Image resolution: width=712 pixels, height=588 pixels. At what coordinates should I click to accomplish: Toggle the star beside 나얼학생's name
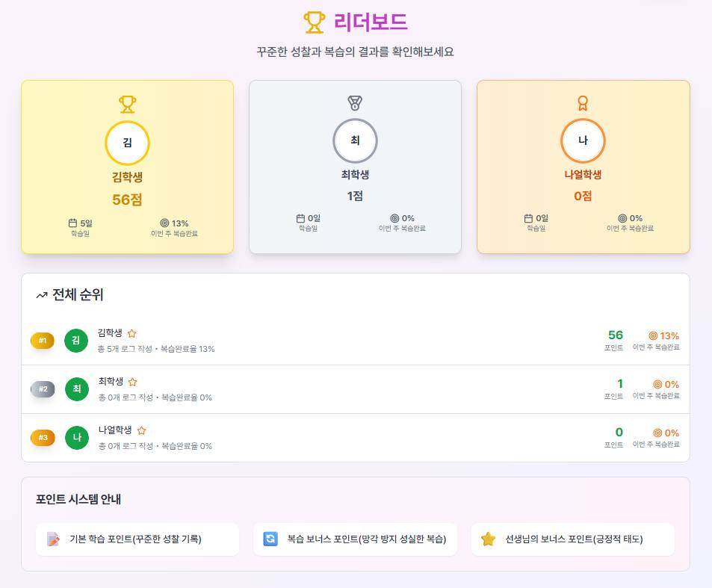tap(141, 430)
